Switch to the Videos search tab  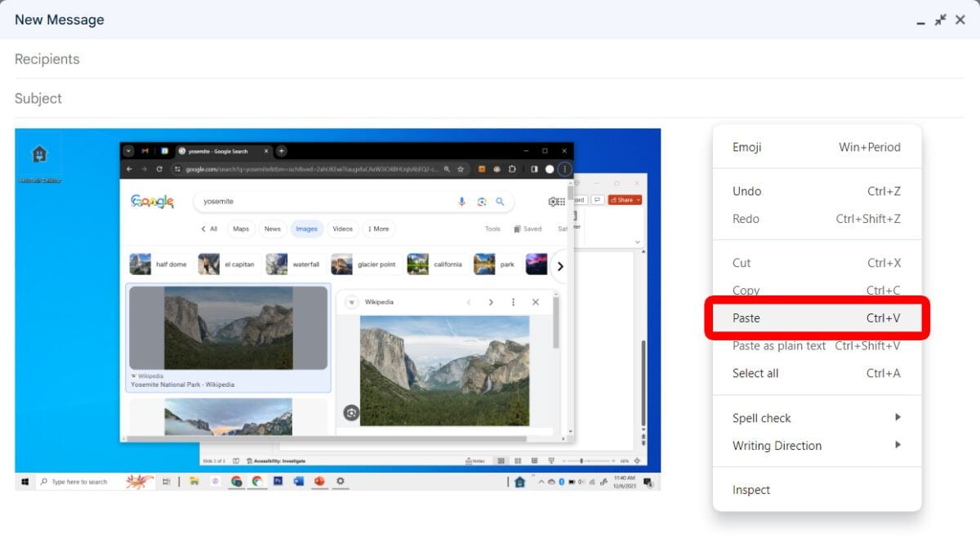342,229
